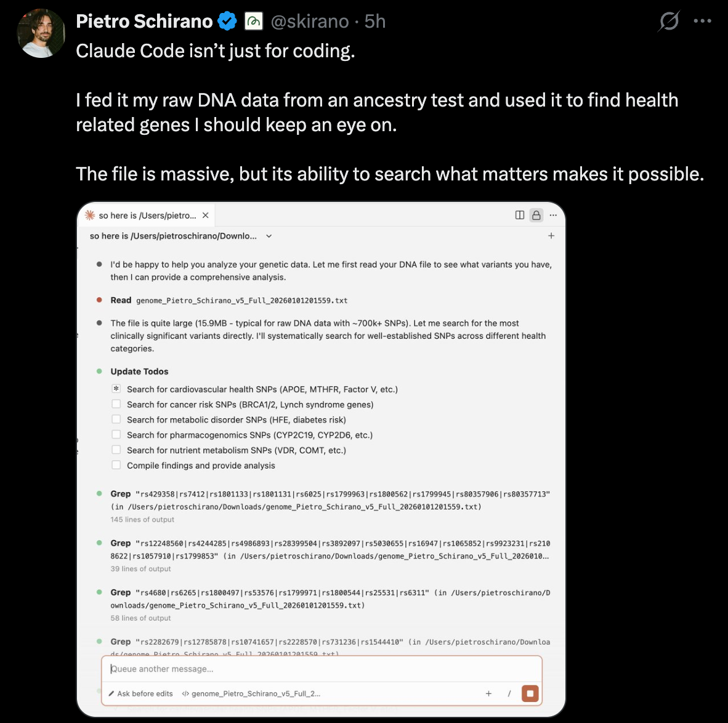Select the 'so here is /Users/pietro...' tab
This screenshot has width=728, height=723.
click(x=147, y=216)
